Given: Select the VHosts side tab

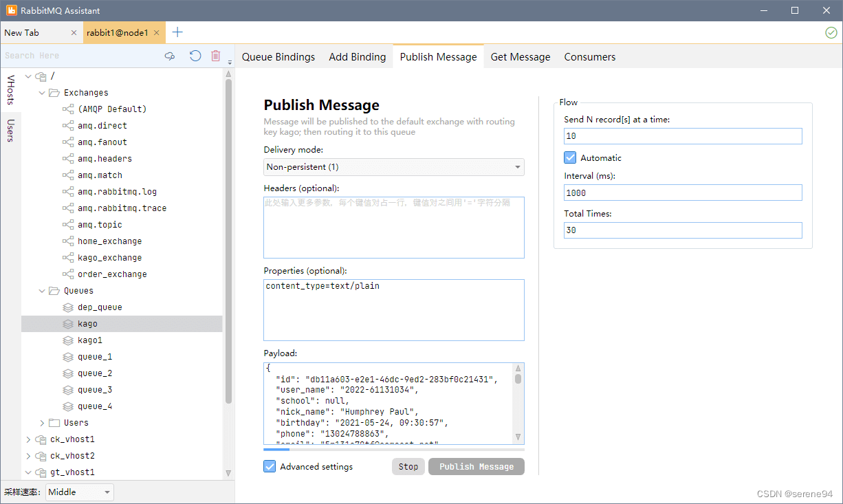Looking at the screenshot, I should (10, 90).
